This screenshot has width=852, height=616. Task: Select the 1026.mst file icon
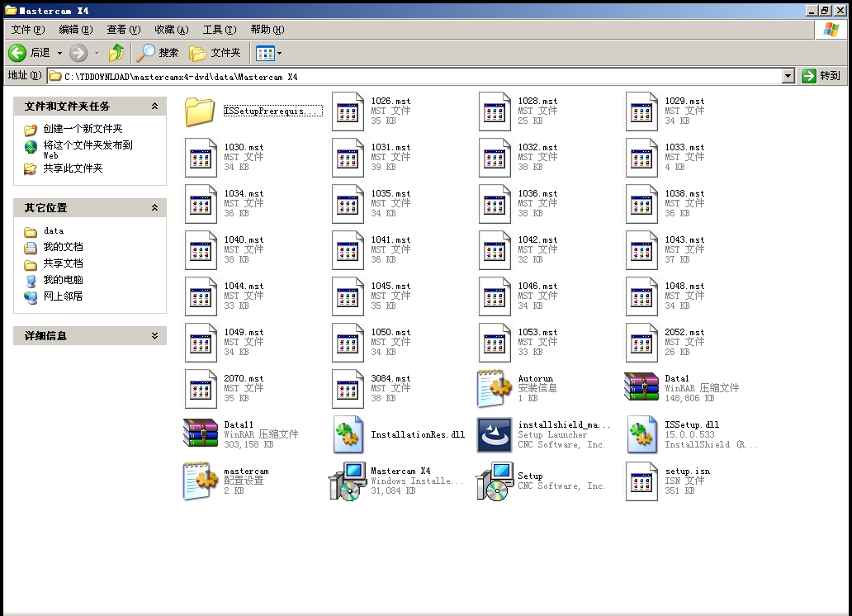point(348,111)
